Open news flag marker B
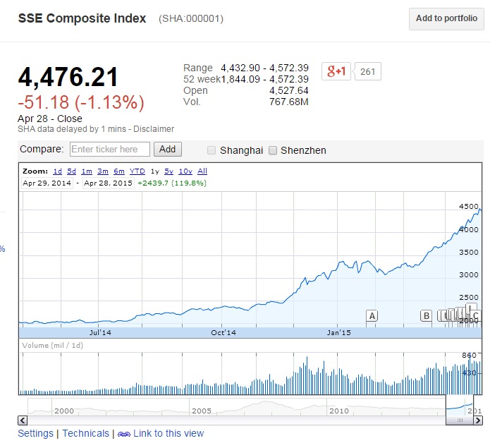Viewport: 490px width, 448px height. [x=426, y=315]
